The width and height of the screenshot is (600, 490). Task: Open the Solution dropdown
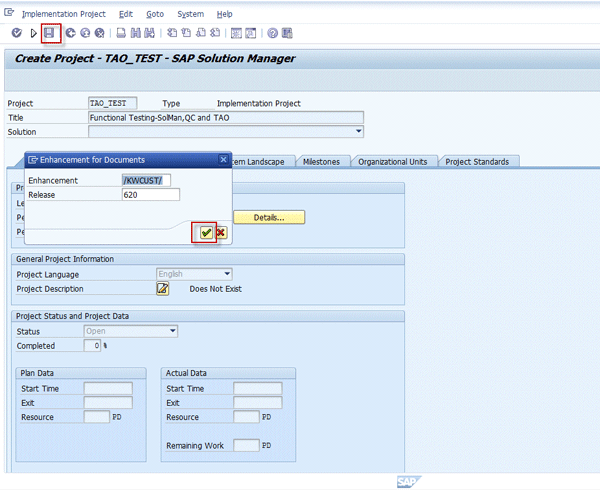(x=359, y=131)
